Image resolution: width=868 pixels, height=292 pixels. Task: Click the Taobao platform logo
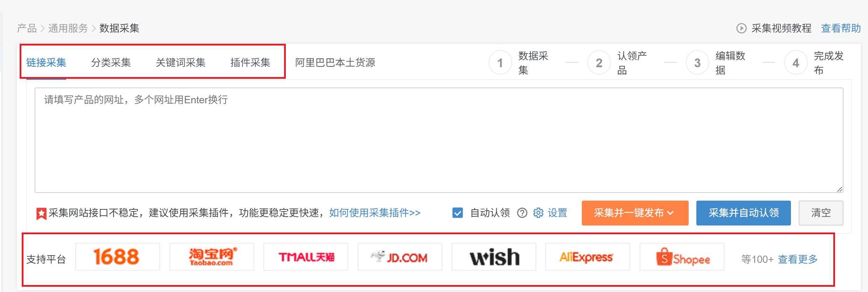coord(212,257)
